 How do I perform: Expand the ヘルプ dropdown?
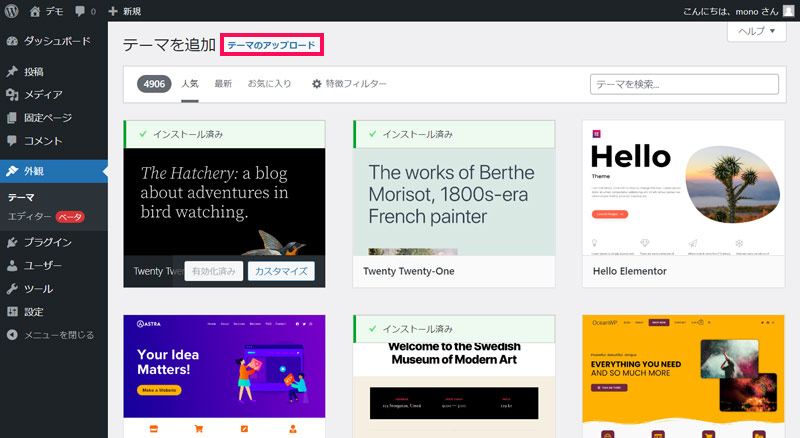point(756,31)
